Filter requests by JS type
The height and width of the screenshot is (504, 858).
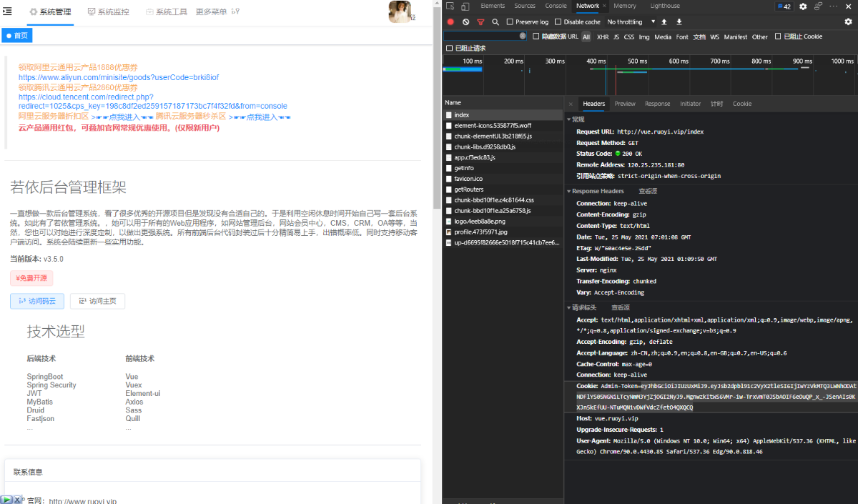(x=616, y=36)
